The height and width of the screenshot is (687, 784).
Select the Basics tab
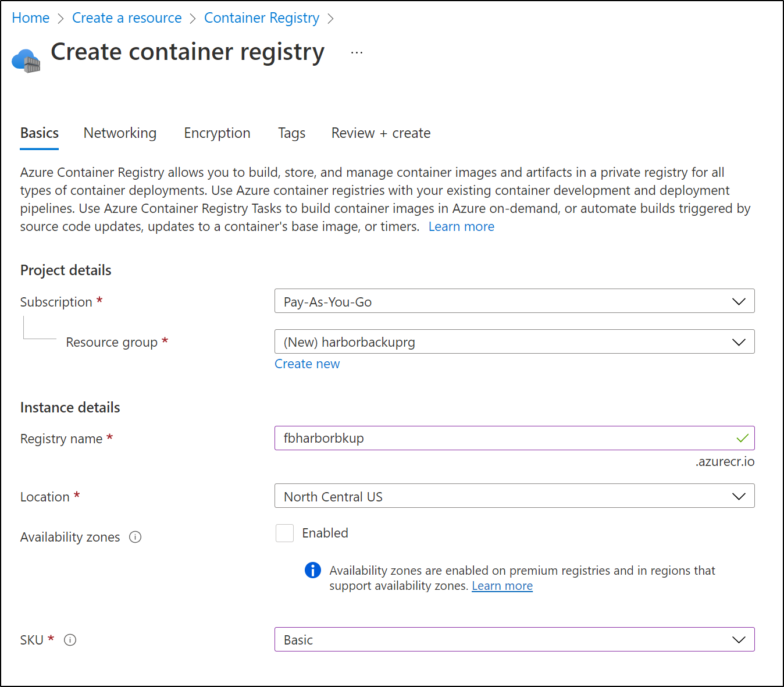[40, 133]
